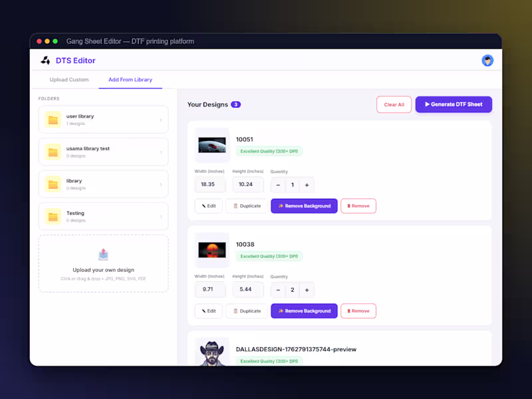Click the Upload your own design dropzone

pyautogui.click(x=104, y=263)
